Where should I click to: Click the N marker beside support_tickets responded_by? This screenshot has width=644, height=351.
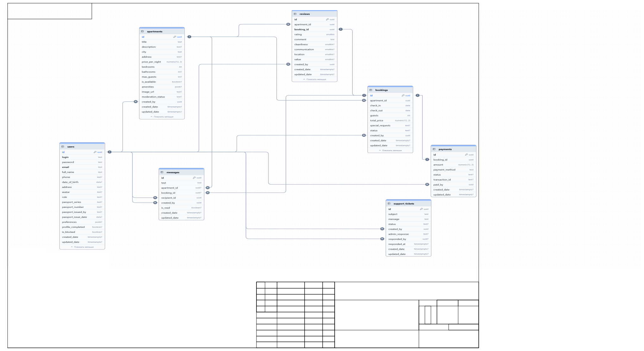click(382, 239)
